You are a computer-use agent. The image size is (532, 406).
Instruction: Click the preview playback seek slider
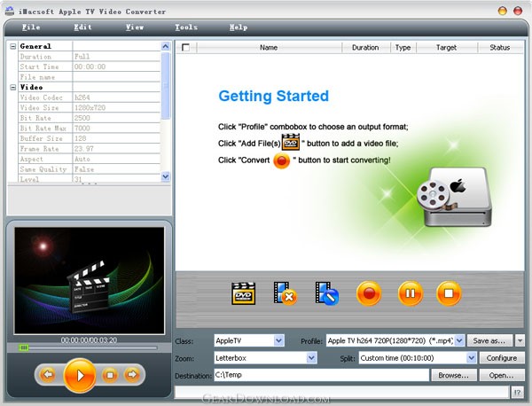(89, 347)
